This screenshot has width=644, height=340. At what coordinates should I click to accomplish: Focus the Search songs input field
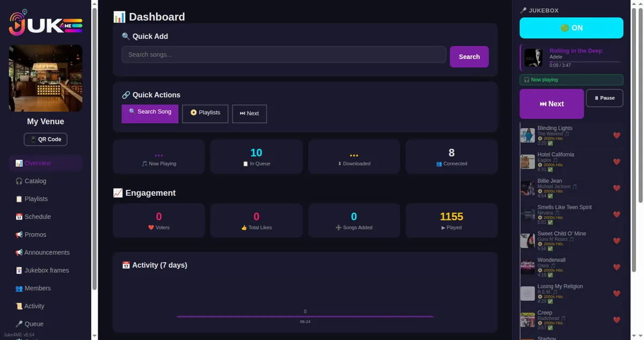[x=284, y=55]
